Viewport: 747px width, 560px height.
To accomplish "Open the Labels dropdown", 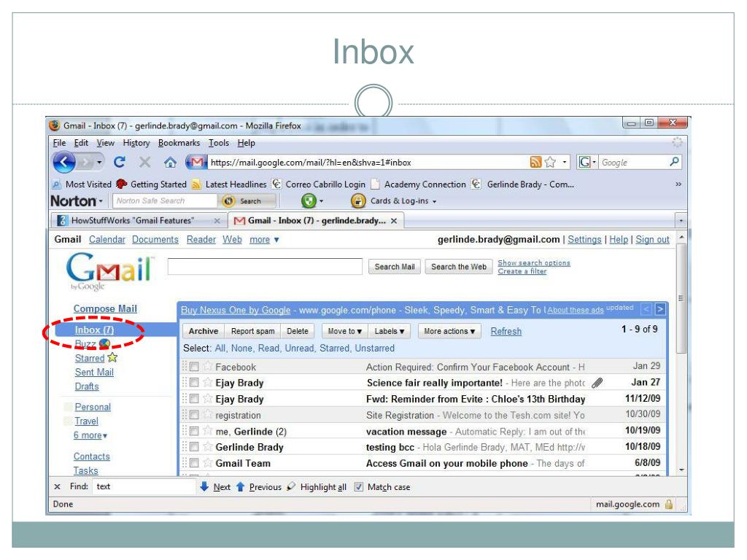I will coord(390,331).
